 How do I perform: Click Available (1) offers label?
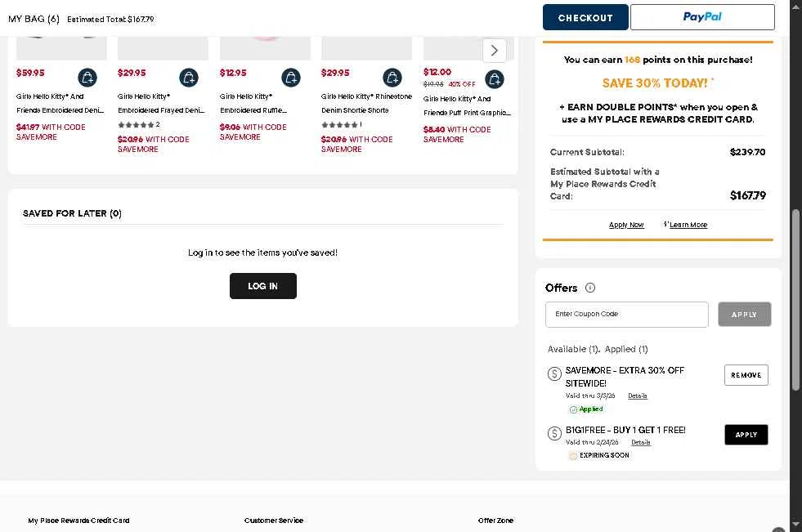point(573,349)
